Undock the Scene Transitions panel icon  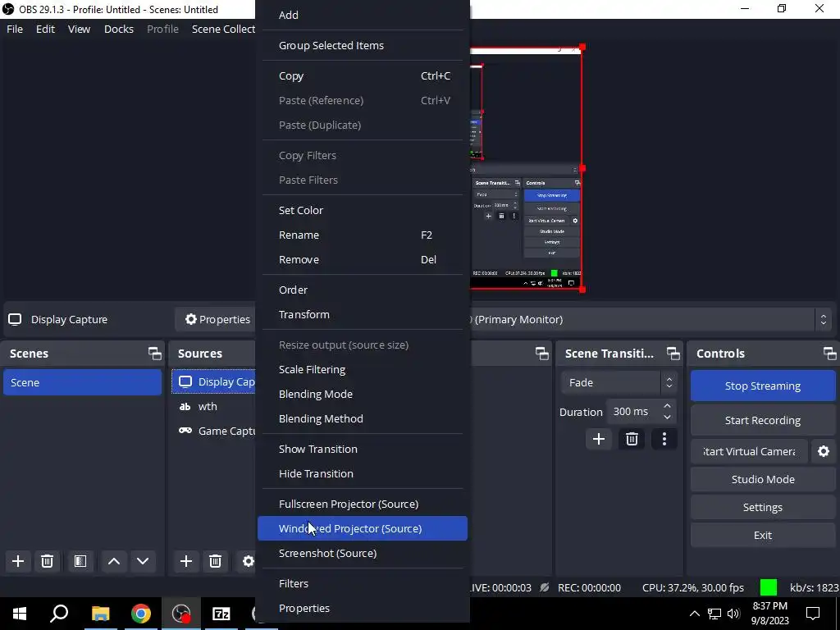coord(673,354)
